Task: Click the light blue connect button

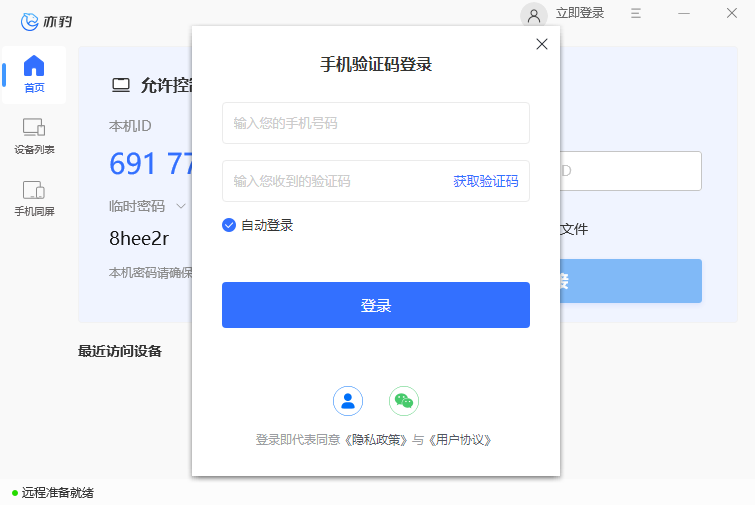Action: (x=631, y=281)
